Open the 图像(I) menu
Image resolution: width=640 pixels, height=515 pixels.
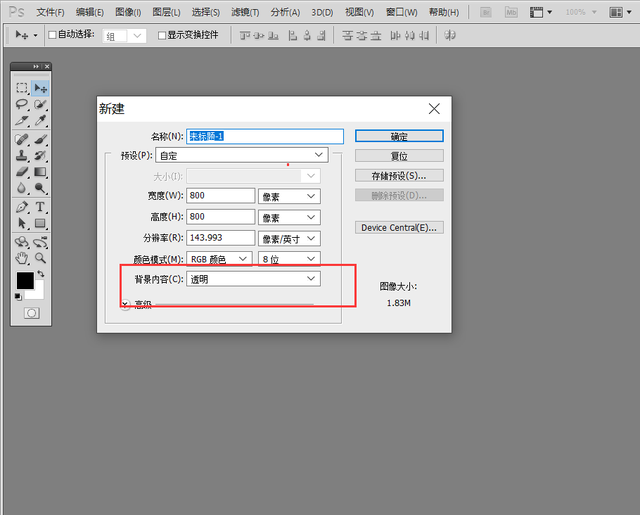coord(128,13)
